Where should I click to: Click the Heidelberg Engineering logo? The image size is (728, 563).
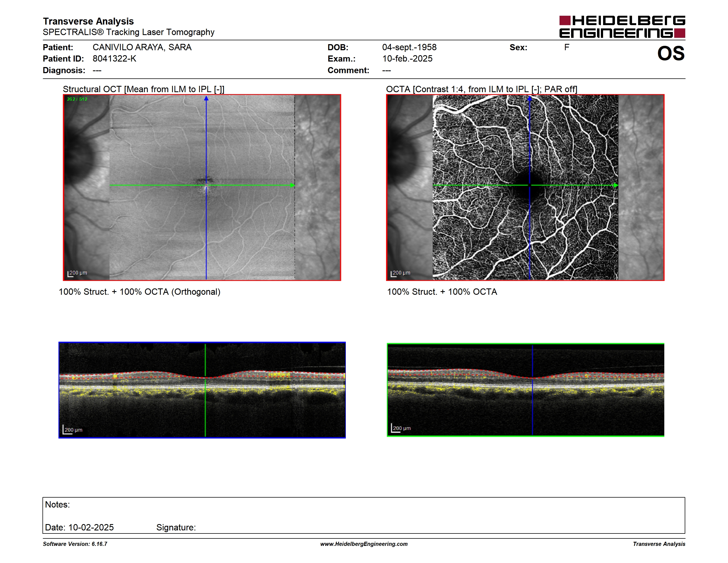(x=622, y=27)
